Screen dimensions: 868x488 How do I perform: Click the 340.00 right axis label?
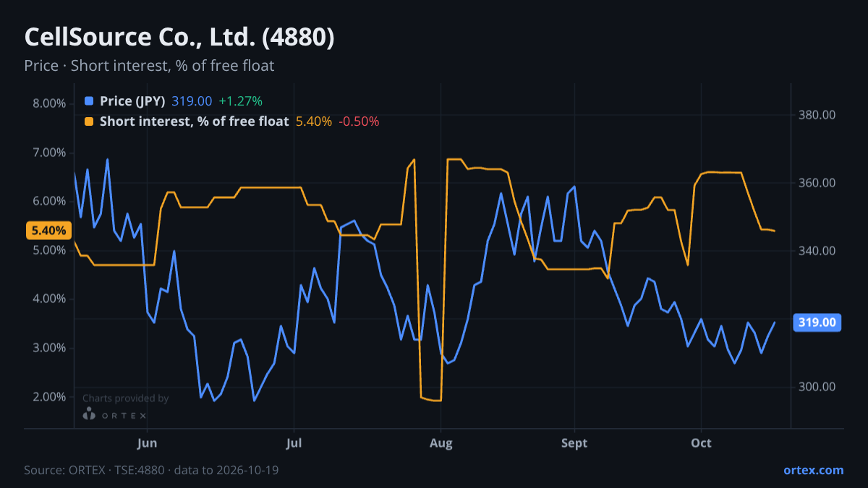[x=817, y=251]
